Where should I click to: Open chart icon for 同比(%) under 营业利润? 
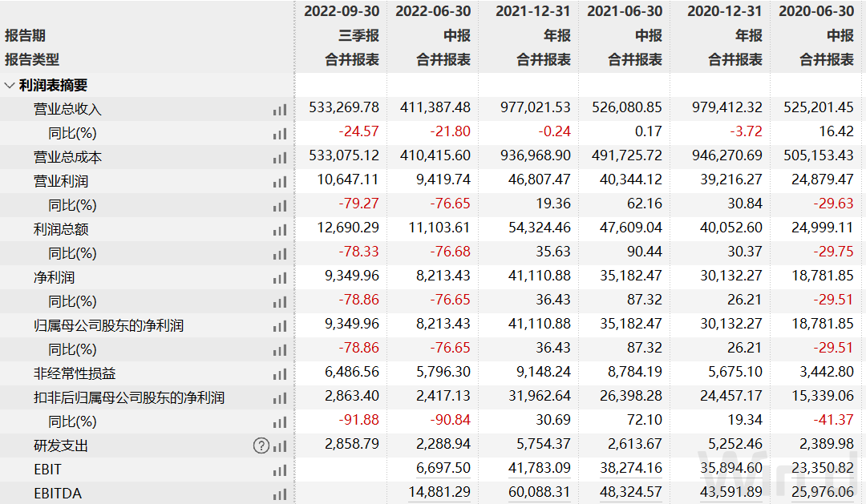click(280, 206)
